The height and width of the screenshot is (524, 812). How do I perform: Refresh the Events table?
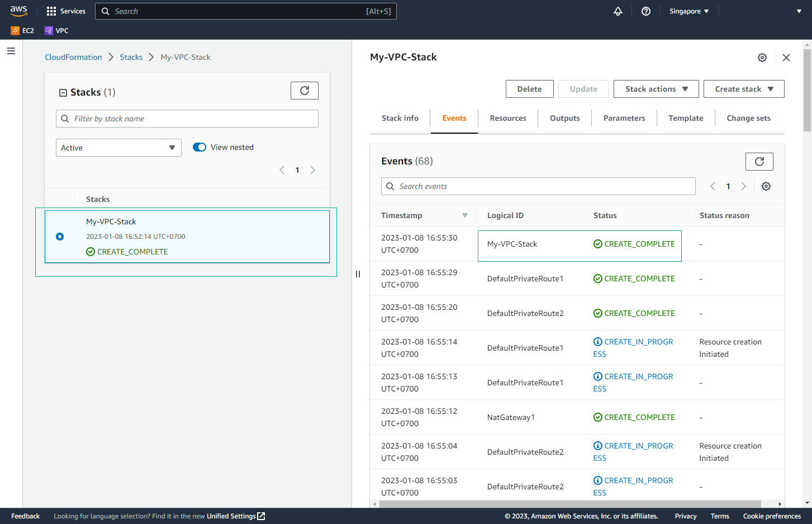pyautogui.click(x=759, y=162)
